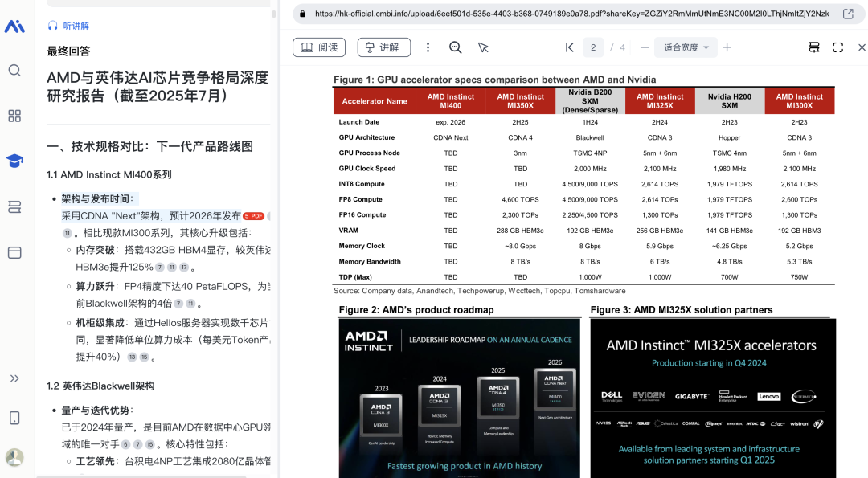Click the Nvidia H200 SXM column header

730,101
